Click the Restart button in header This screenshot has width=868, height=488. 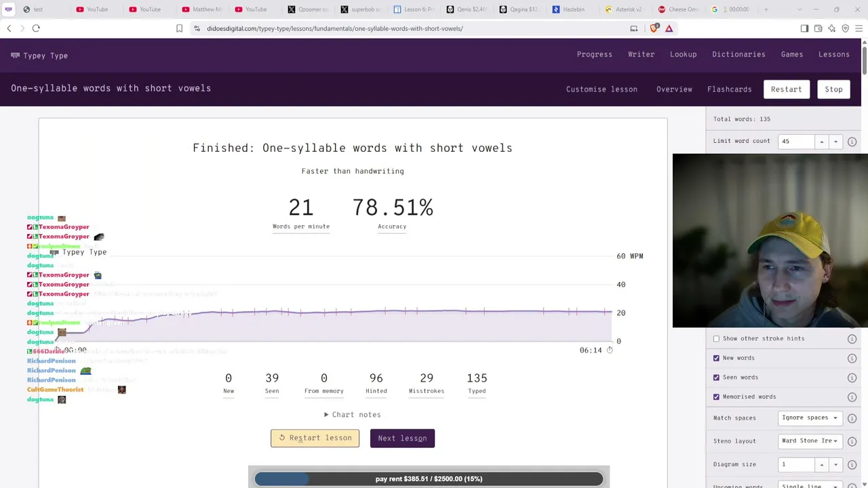(786, 89)
